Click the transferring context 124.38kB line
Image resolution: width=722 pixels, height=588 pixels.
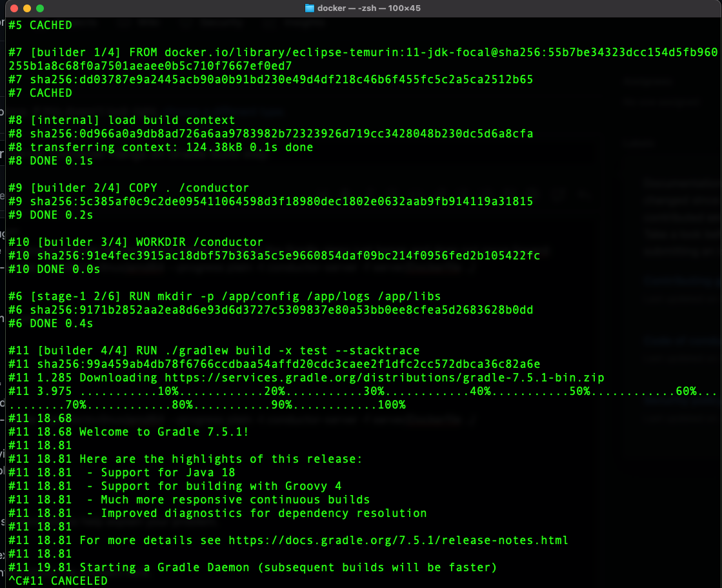coord(160,147)
